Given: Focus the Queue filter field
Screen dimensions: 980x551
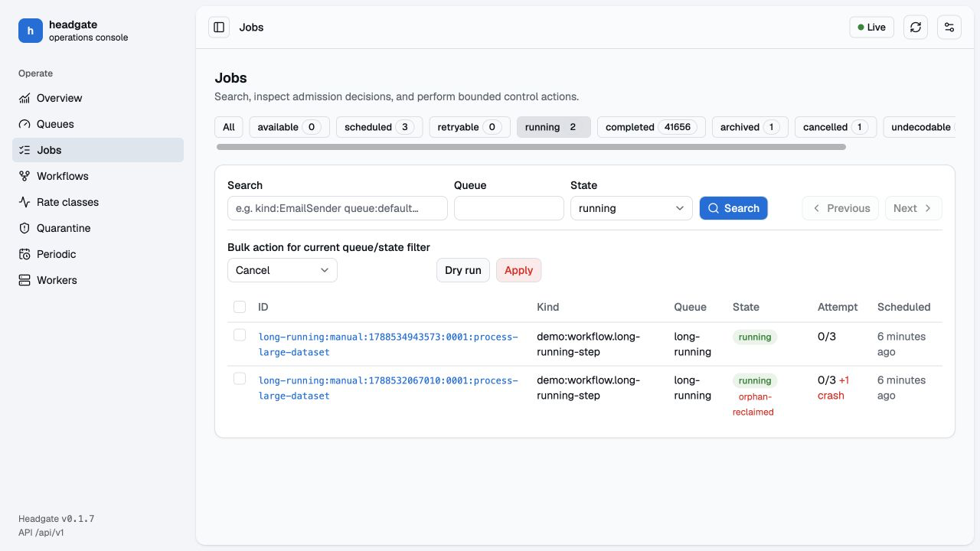Looking at the screenshot, I should pos(509,208).
